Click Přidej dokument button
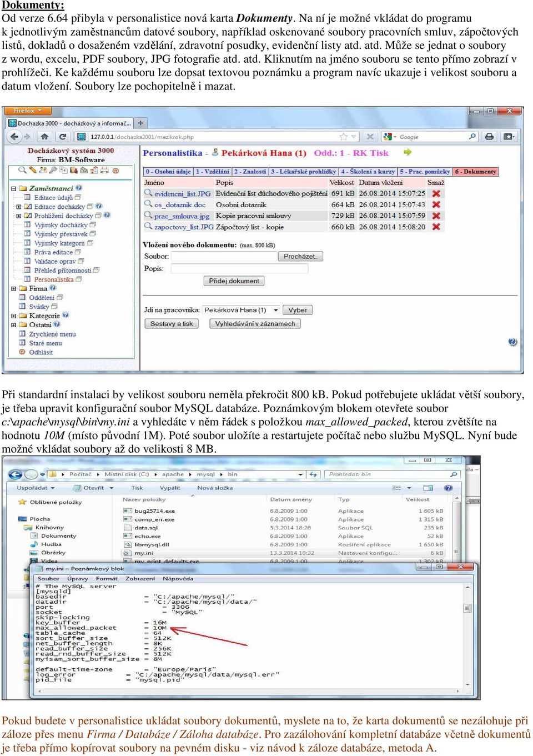 (x=234, y=281)
